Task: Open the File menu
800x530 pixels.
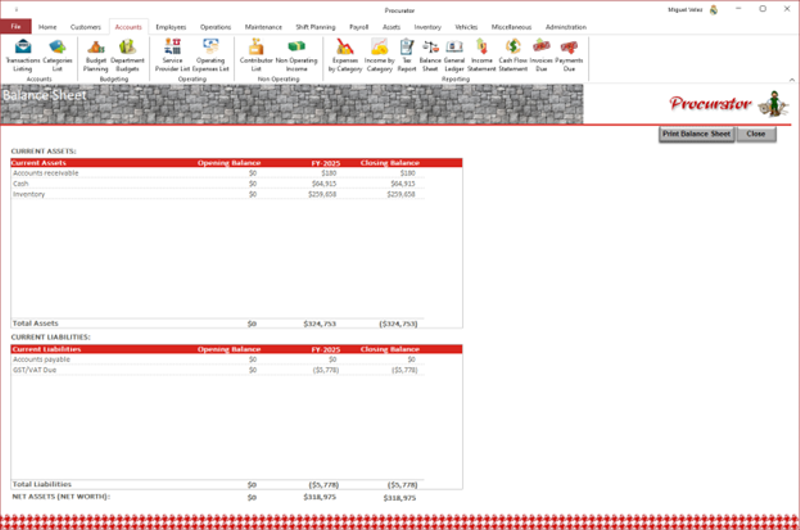Action: (x=16, y=27)
